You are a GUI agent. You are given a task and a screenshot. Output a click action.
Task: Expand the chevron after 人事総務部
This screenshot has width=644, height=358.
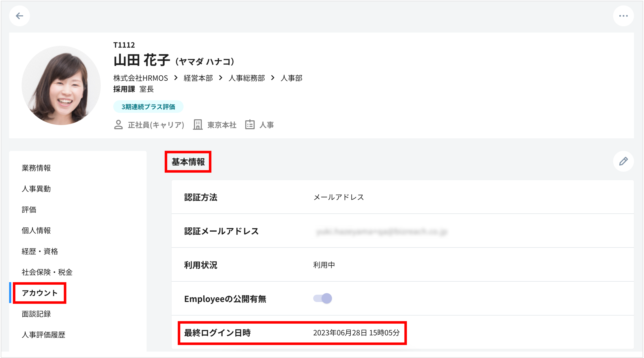(273, 78)
